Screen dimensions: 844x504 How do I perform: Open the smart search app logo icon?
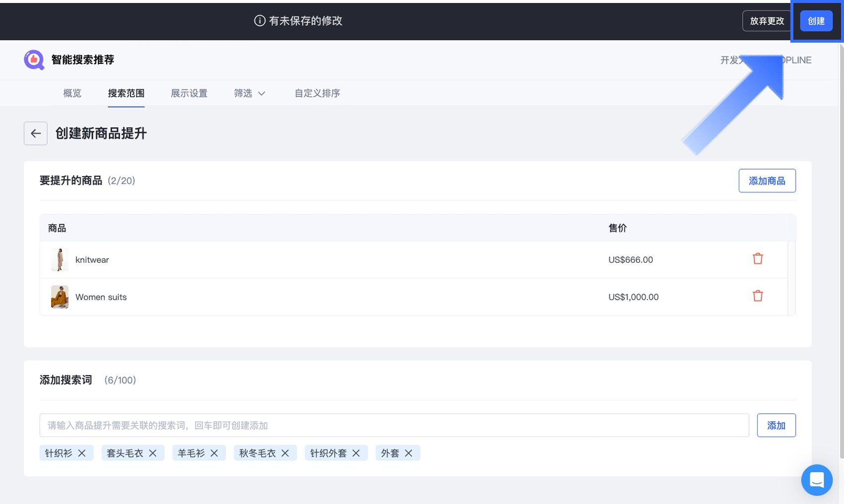click(34, 60)
